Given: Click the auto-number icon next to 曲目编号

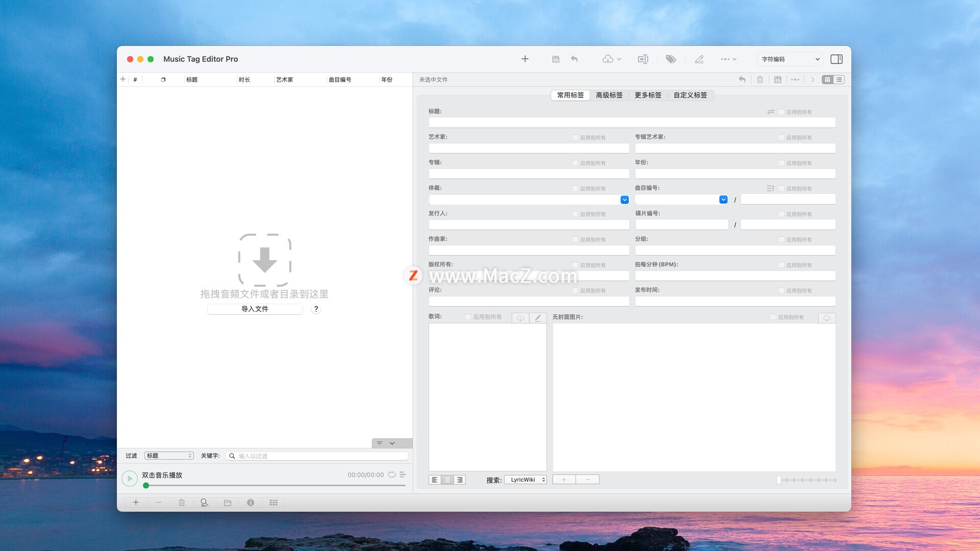Looking at the screenshot, I should tap(771, 188).
